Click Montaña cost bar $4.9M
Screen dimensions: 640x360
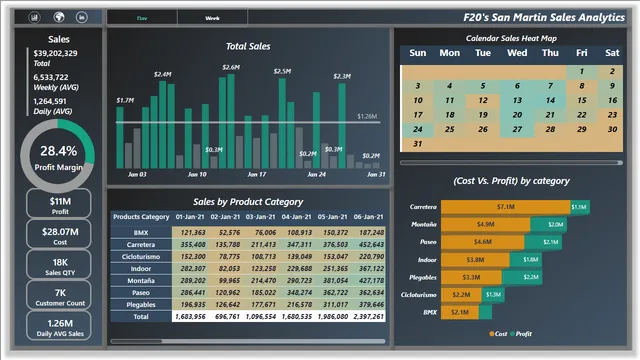click(x=485, y=224)
